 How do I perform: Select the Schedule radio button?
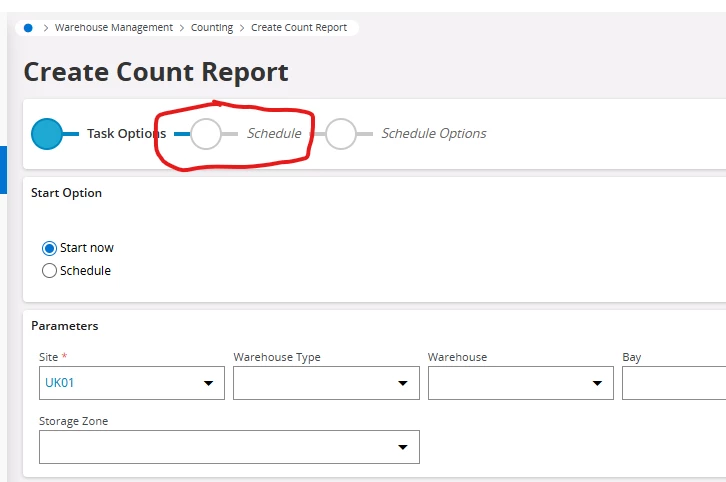[x=50, y=270]
